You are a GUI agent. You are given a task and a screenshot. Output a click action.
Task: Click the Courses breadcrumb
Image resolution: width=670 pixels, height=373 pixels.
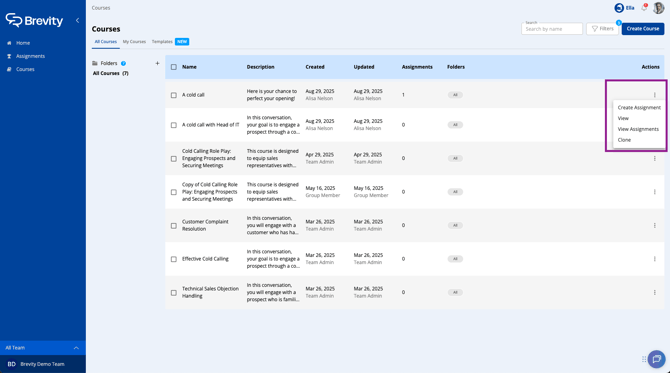coord(101,8)
